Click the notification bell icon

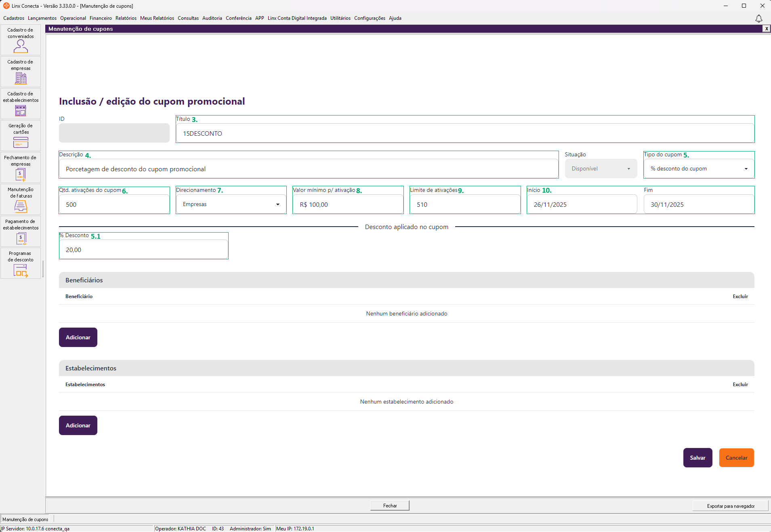point(759,19)
